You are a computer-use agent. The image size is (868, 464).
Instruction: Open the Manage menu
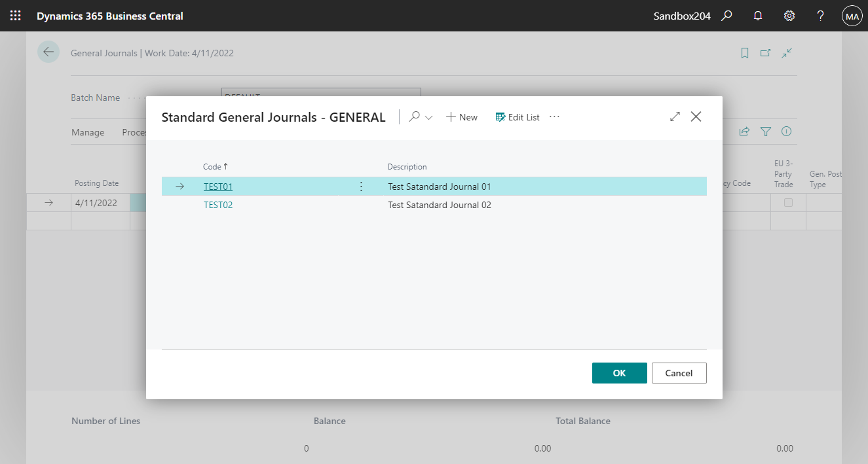pos(88,132)
